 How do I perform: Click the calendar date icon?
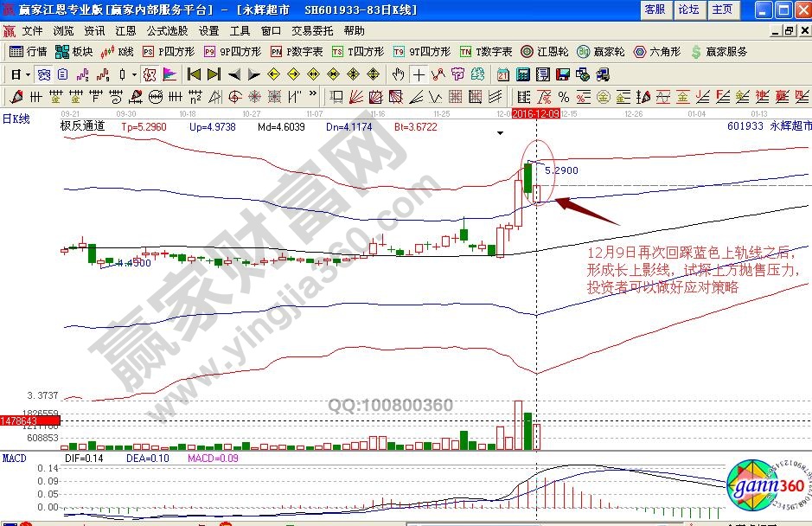502,74
